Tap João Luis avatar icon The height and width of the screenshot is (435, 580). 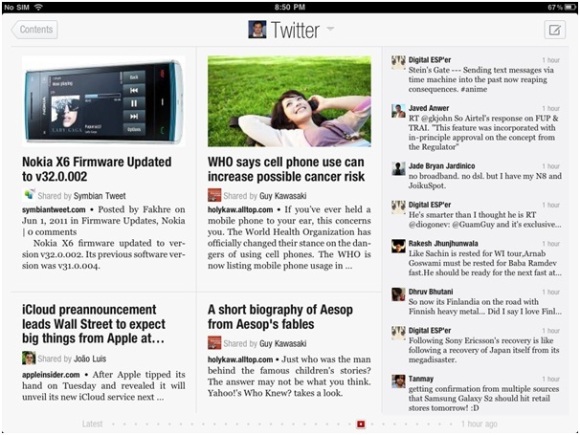point(28,358)
